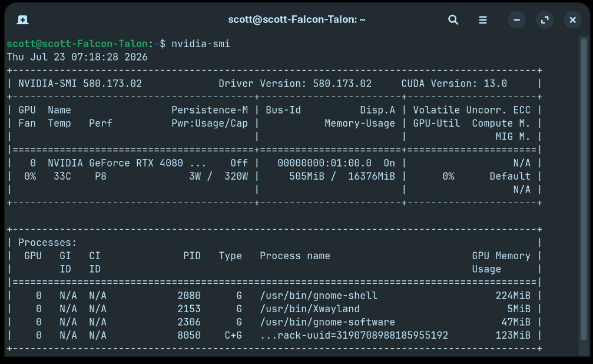Click the GPU name NVIDIA GeForce RTX 4080
Screen dimensions: 593x364
point(115,163)
